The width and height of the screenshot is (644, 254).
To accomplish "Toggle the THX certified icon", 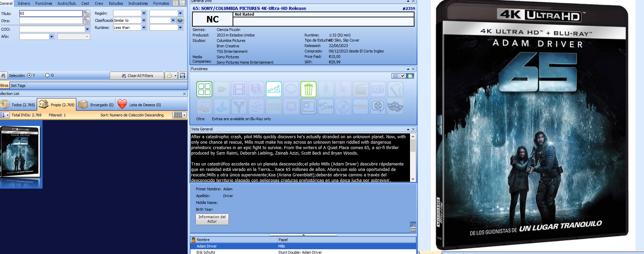I will click(274, 107).
